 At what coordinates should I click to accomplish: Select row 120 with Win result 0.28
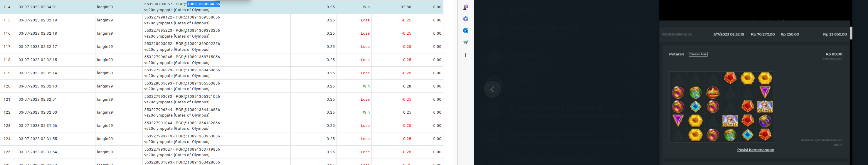[x=222, y=86]
